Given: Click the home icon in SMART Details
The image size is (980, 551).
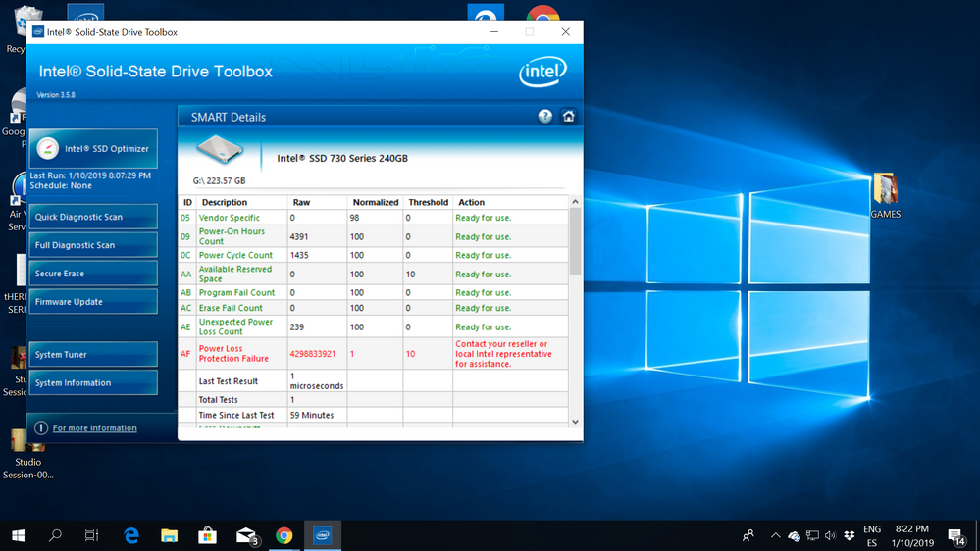Looking at the screenshot, I should 568,117.
